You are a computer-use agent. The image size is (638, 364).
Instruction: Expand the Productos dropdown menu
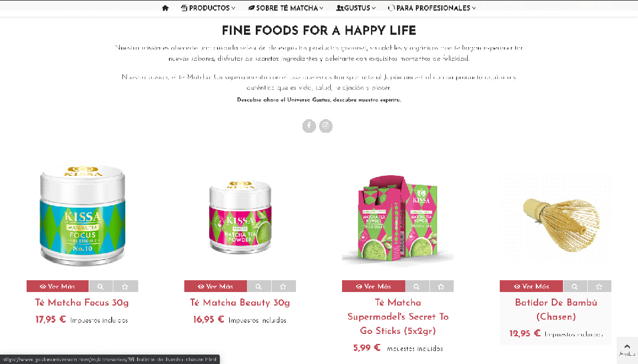[x=208, y=8]
